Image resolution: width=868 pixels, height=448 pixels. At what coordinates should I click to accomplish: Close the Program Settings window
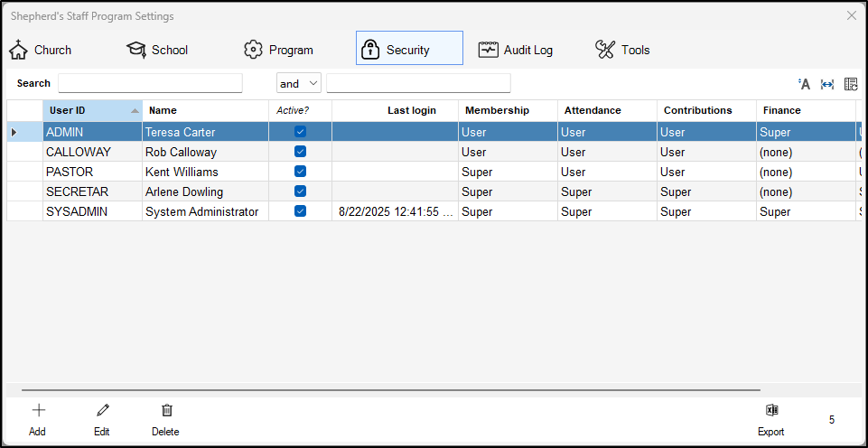852,15
